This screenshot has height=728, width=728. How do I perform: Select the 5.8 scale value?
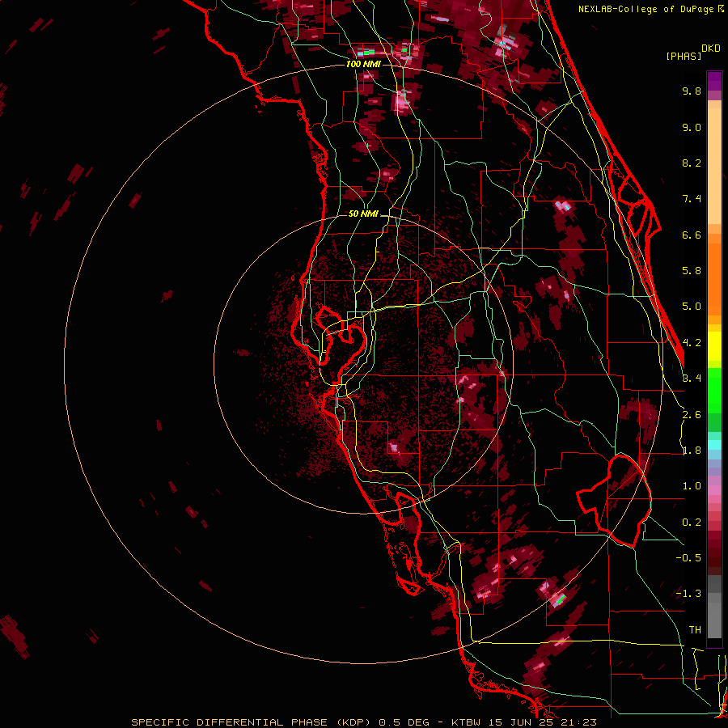point(692,271)
